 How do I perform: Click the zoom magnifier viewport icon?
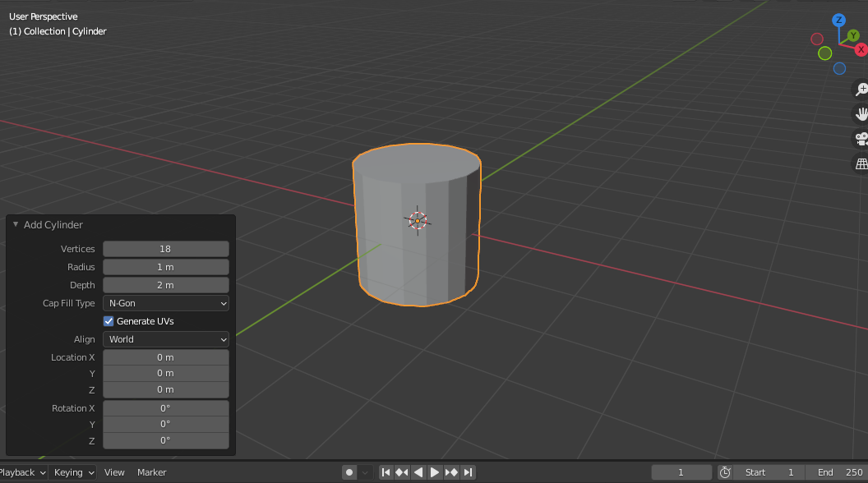point(861,89)
